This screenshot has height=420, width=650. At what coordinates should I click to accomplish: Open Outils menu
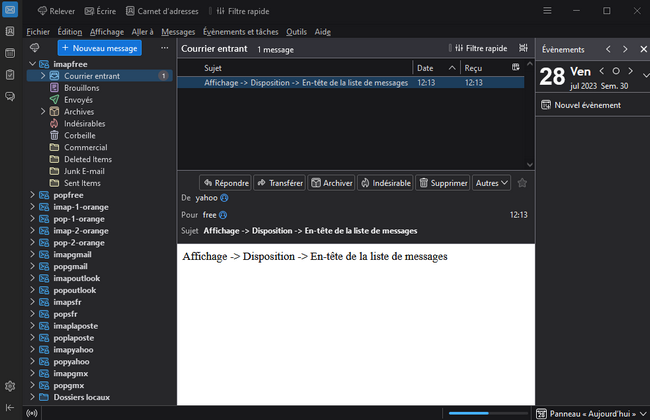pos(296,32)
